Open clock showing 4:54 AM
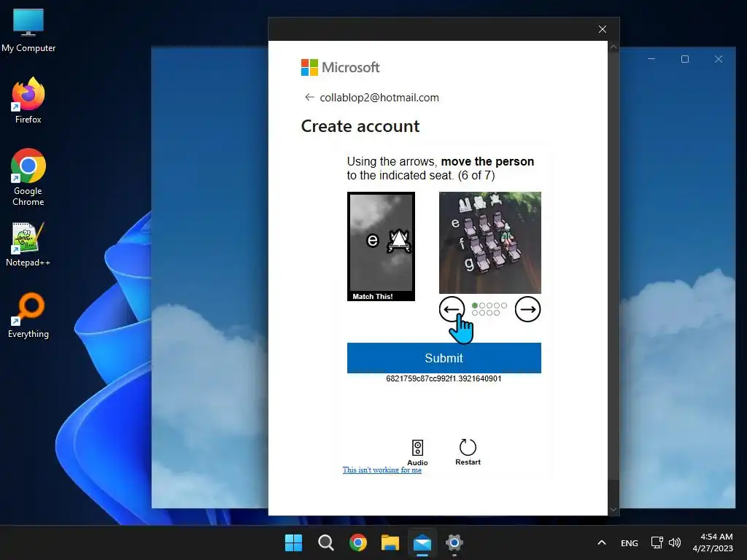Image resolution: width=747 pixels, height=560 pixels. coord(713,542)
